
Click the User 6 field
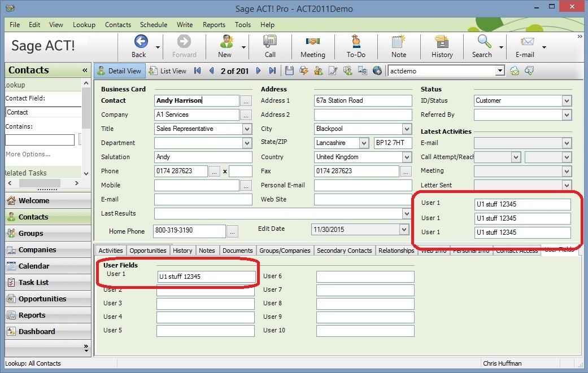point(365,277)
